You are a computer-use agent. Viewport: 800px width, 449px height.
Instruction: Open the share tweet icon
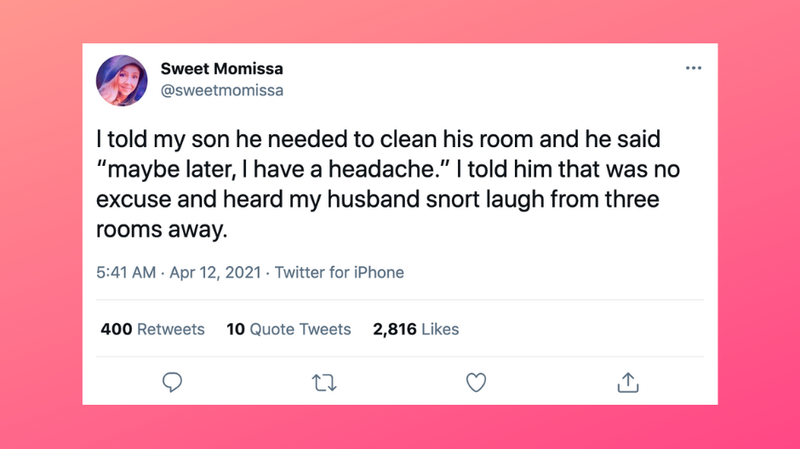click(x=627, y=382)
